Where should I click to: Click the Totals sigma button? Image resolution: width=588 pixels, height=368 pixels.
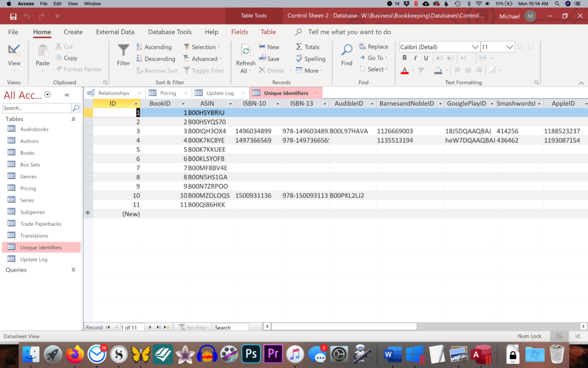pos(308,47)
